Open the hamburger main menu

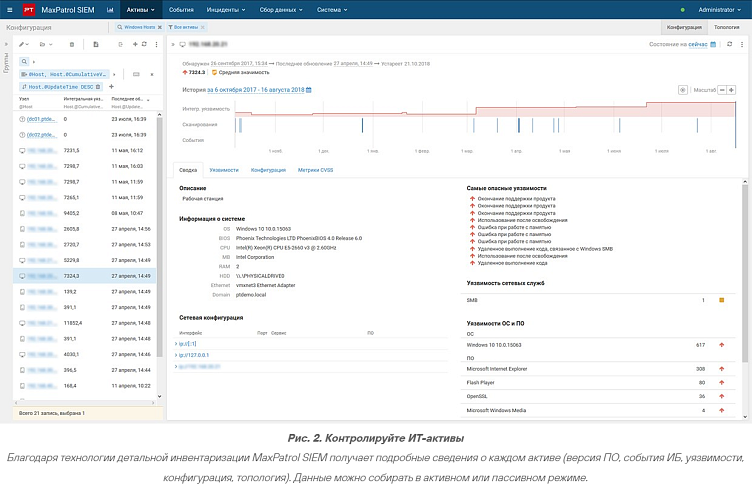[10, 10]
